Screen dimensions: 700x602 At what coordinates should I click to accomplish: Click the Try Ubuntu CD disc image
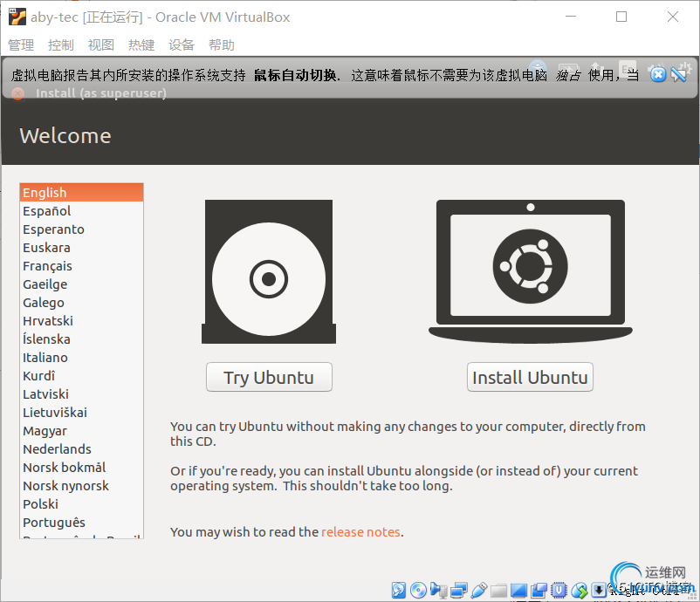coord(269,271)
